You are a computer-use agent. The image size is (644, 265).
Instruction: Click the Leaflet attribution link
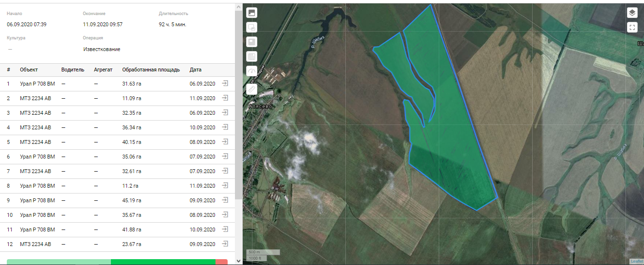tap(636, 262)
